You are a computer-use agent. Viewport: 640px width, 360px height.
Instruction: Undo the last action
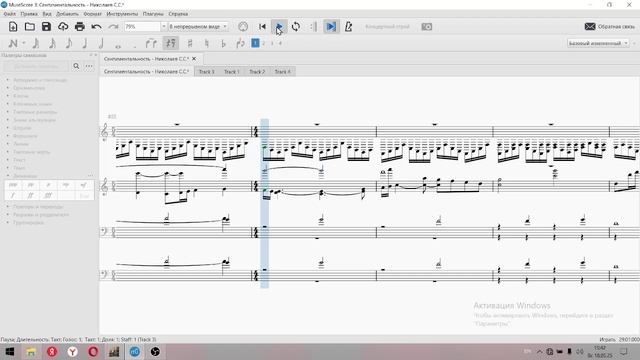click(x=96, y=27)
